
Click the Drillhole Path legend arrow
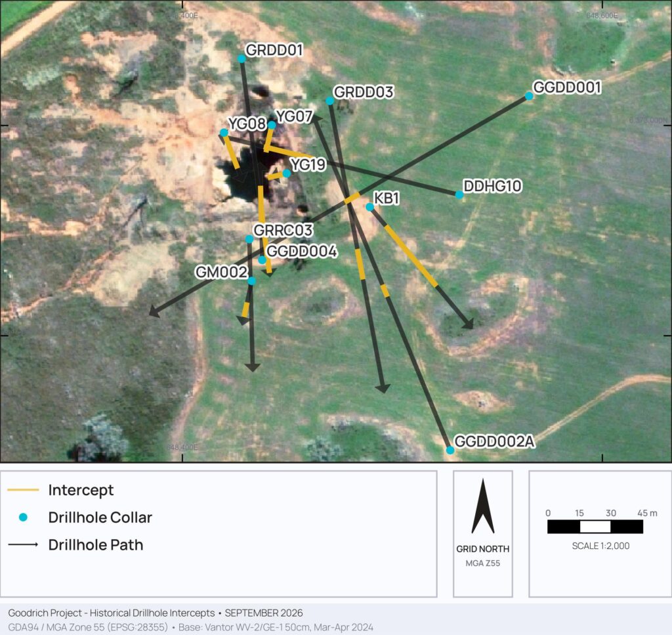click(23, 544)
